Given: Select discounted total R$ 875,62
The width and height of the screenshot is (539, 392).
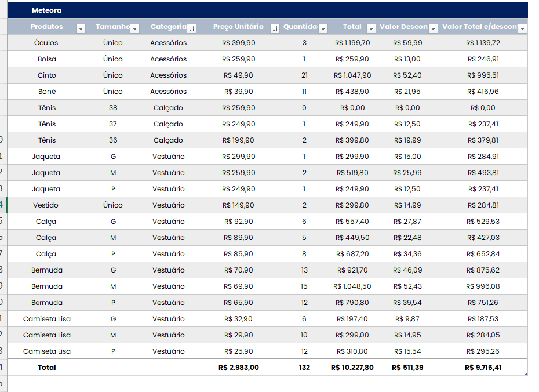Looking at the screenshot, I should point(483,270).
